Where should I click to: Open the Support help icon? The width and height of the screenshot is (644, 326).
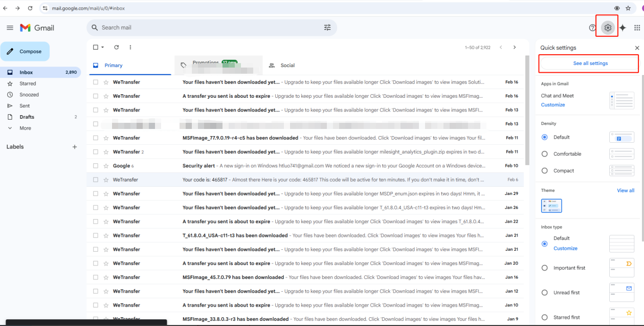(x=592, y=28)
